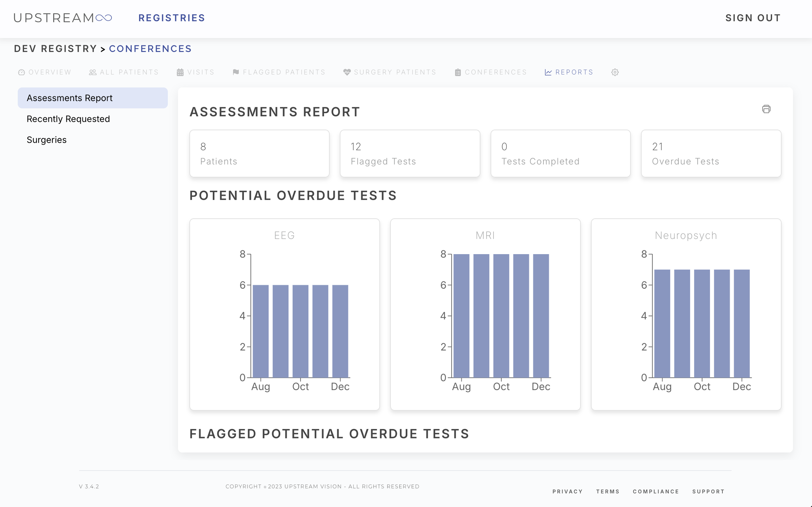
Task: Click the Overview gauge icon
Action: (21, 72)
